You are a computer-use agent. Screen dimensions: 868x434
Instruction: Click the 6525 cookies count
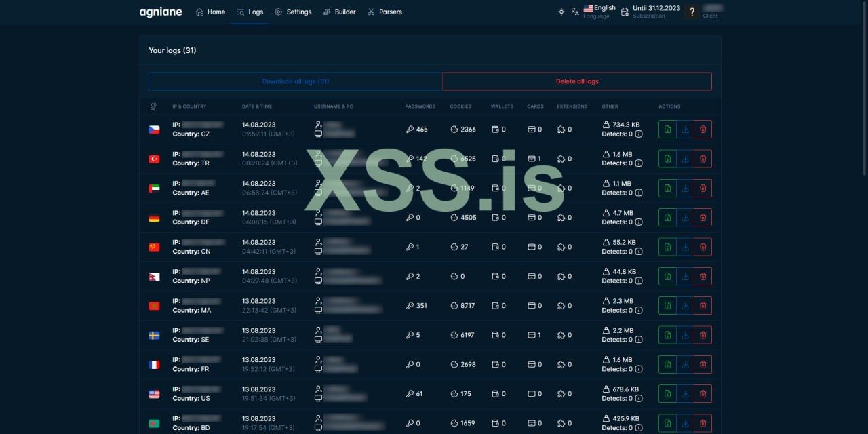[x=468, y=159]
